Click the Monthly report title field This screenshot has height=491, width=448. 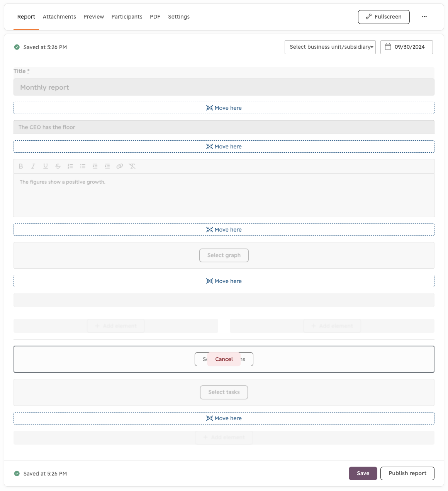[224, 87]
